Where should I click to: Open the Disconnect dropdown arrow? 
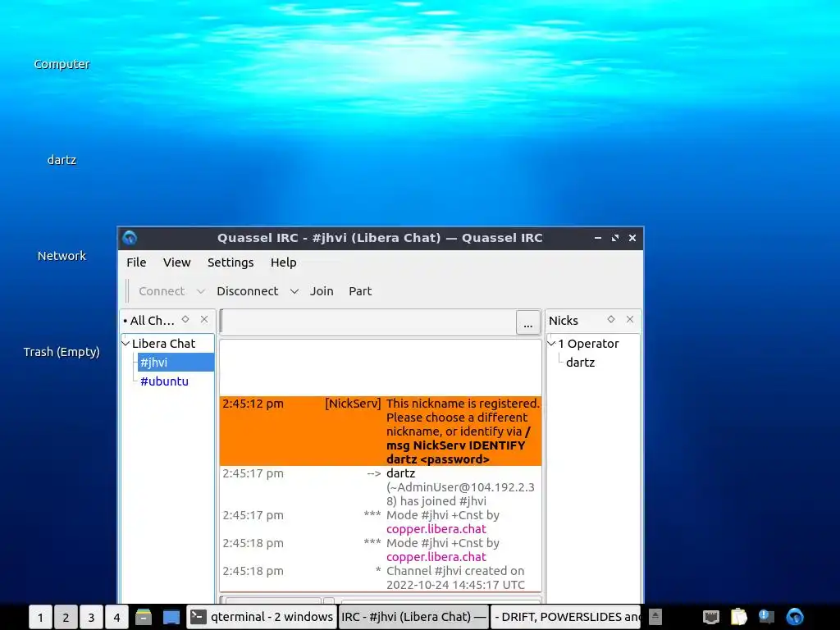pyautogui.click(x=294, y=291)
